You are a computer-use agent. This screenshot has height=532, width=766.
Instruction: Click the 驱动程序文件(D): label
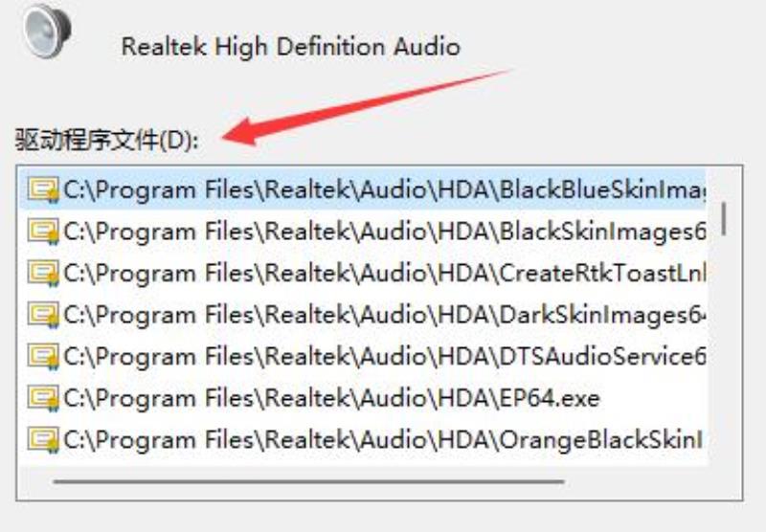click(x=107, y=140)
